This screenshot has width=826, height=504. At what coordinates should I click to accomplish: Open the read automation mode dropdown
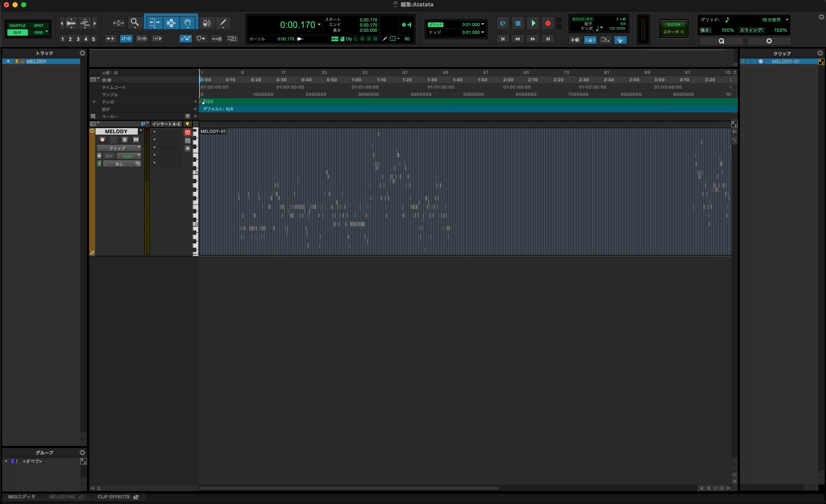[129, 156]
